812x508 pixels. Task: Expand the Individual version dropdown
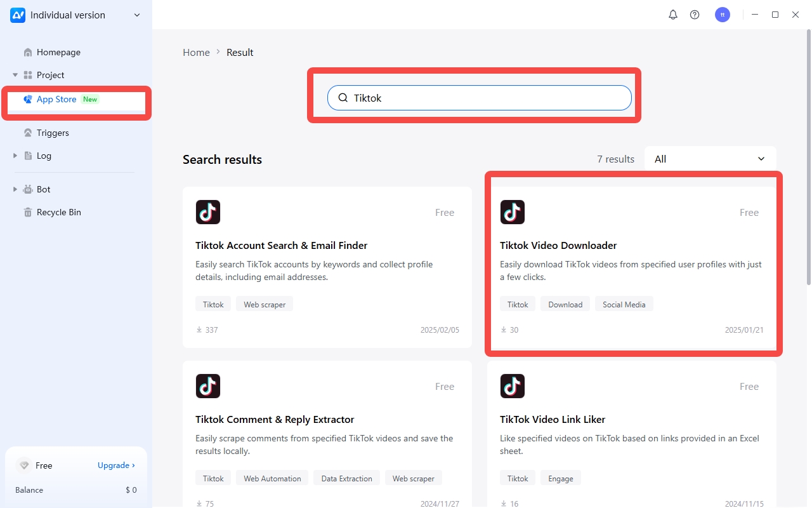(x=137, y=15)
